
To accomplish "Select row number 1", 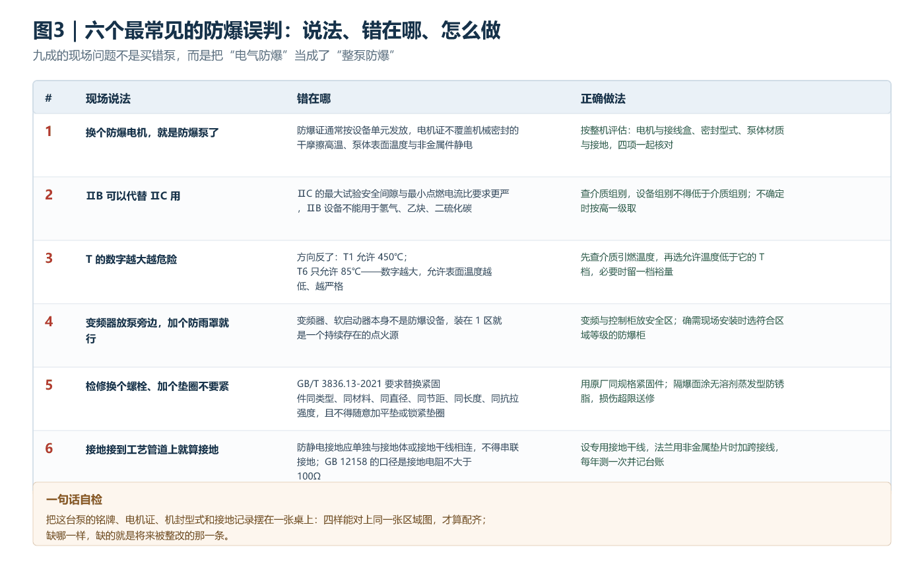I will coord(48,131).
